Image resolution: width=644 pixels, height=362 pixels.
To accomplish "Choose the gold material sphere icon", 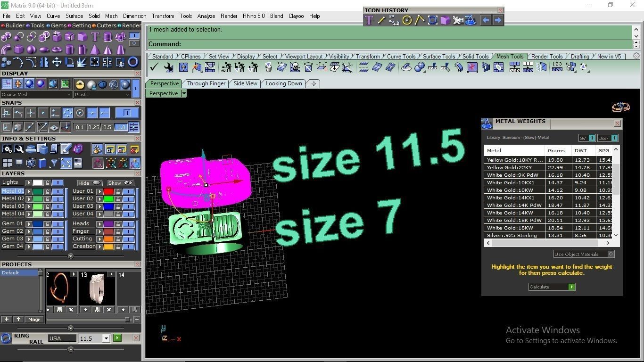I will pyautogui.click(x=80, y=84).
